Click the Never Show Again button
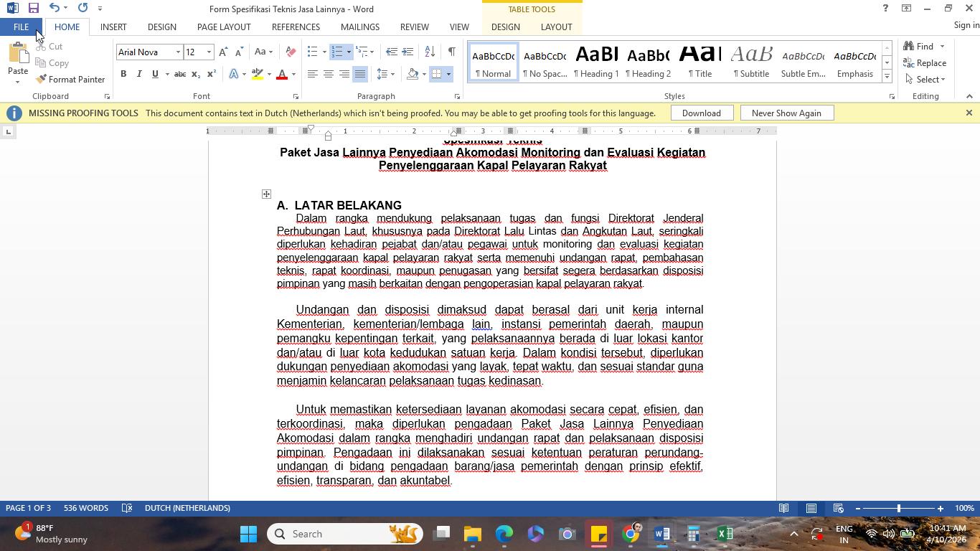Screen dimensions: 980x551 coord(786,113)
